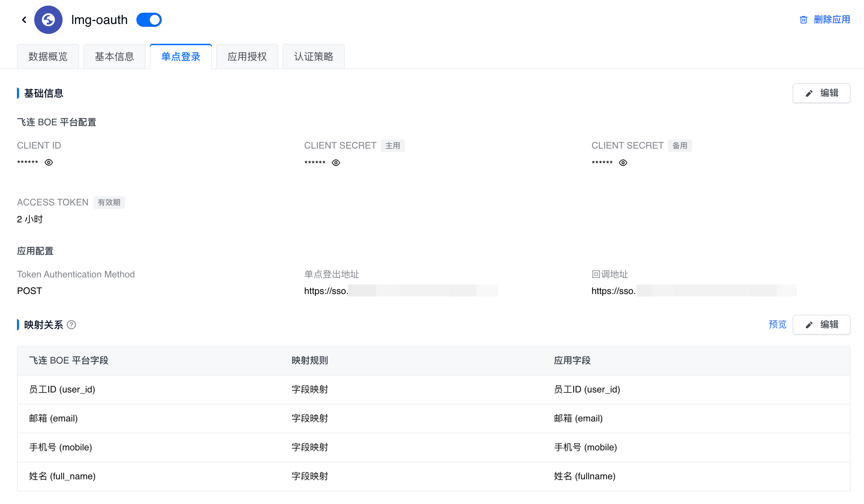This screenshot has width=864, height=504.
Task: Click pencil icon in 基础信息 编辑 button
Action: click(809, 93)
